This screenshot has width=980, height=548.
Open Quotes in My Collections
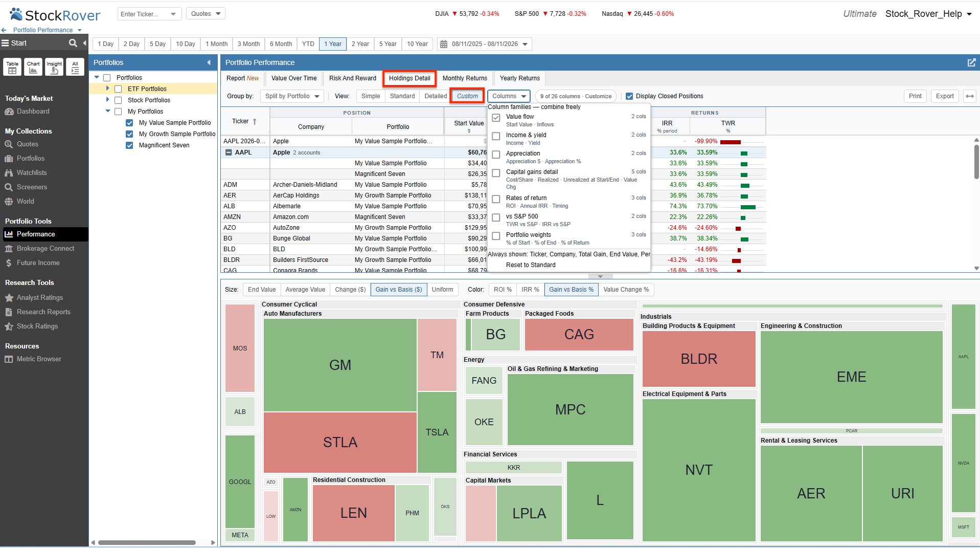coord(27,144)
